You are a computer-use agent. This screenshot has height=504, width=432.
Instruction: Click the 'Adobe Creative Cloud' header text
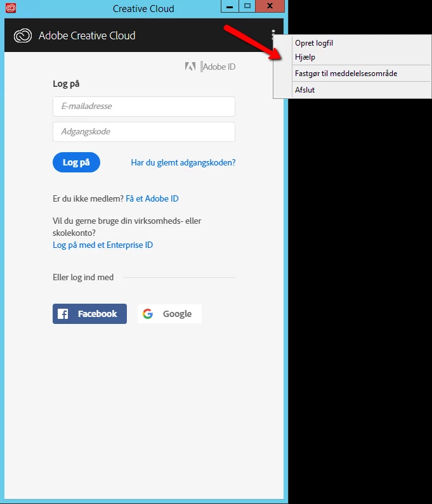87,36
